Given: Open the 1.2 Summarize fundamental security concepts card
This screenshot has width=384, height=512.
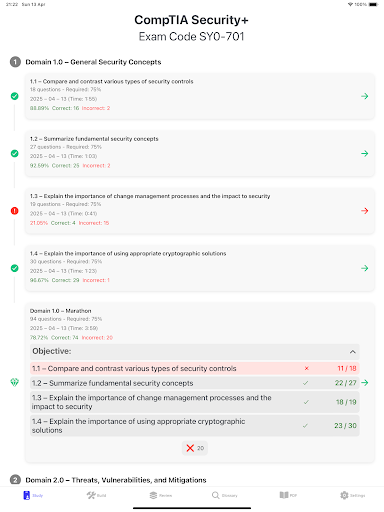Looking at the screenshot, I should tap(200, 153).
